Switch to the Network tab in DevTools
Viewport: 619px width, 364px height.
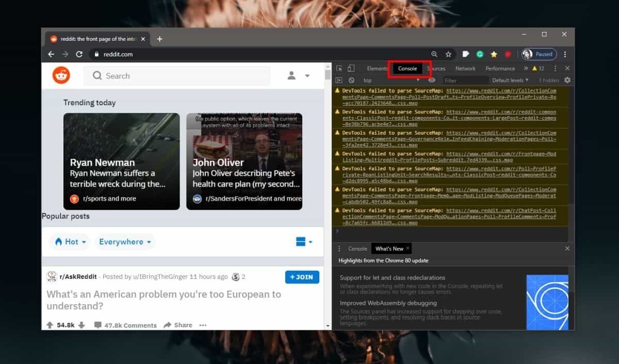pos(465,68)
